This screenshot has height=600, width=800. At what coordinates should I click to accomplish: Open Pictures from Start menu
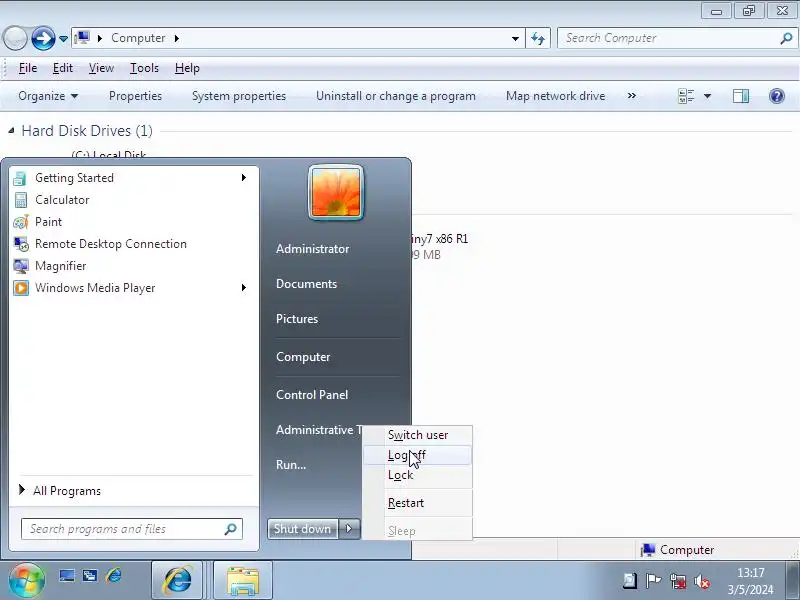pyautogui.click(x=297, y=318)
